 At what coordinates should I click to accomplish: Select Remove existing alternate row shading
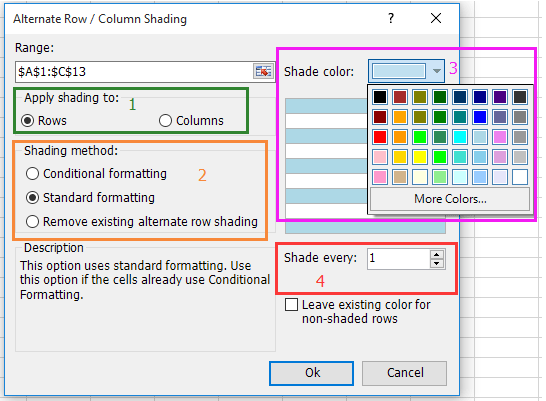(x=32, y=222)
